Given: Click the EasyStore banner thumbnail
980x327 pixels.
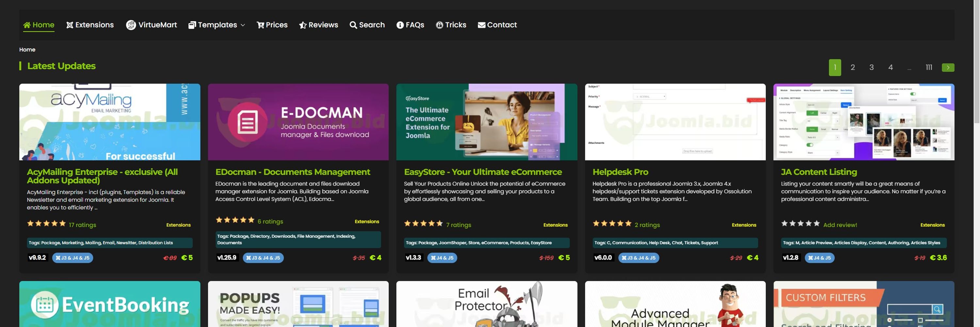Looking at the screenshot, I should coord(487,122).
